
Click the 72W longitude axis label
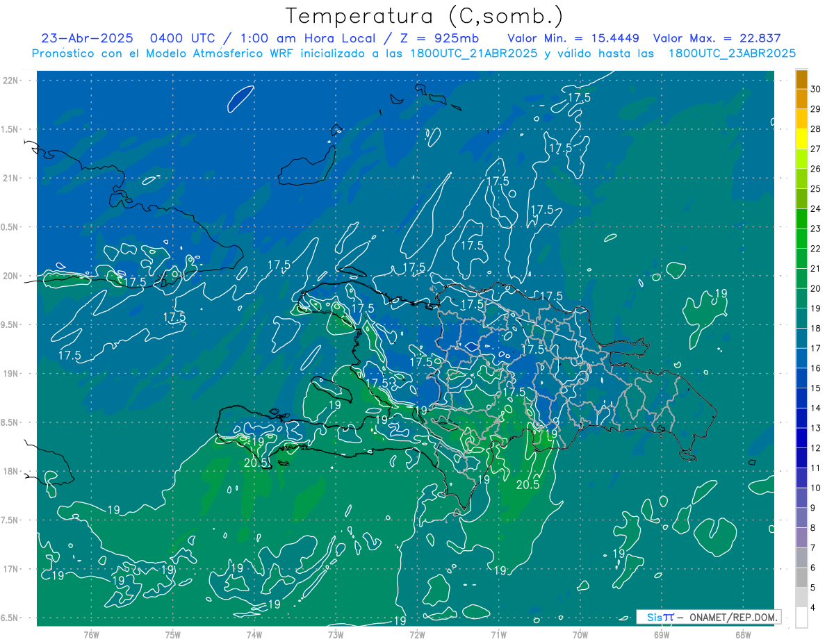tap(417, 634)
